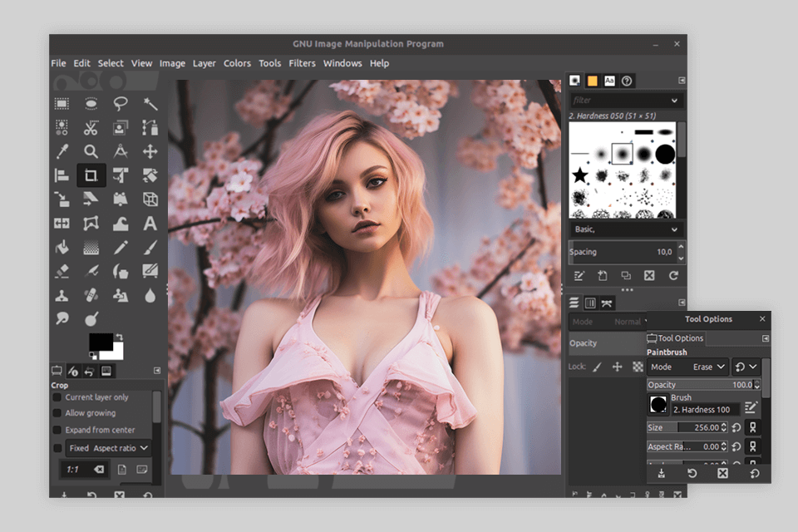This screenshot has height=532, width=798.
Task: Toggle the Fixed aspect ratio checkbox
Action: [x=57, y=448]
